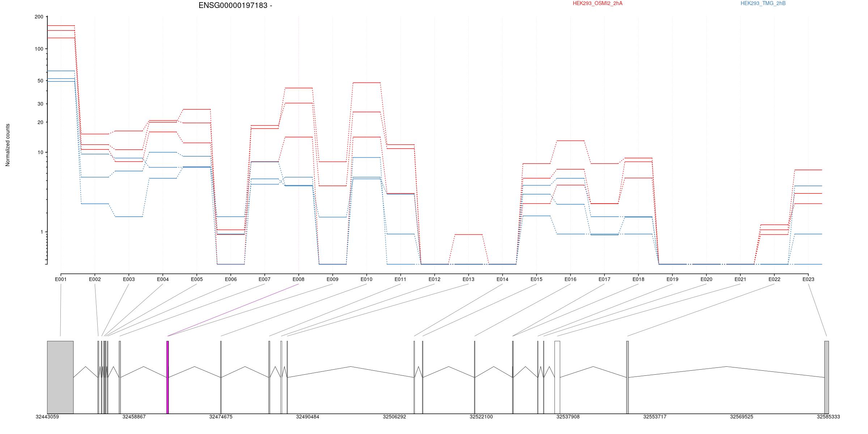
Task: Click the magenta highlighted exon block
Action: 167,377
